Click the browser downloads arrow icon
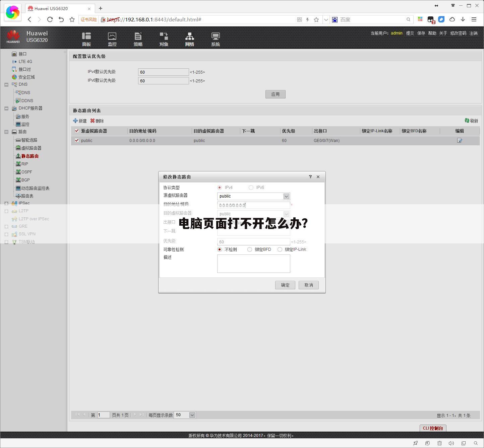 point(463,19)
